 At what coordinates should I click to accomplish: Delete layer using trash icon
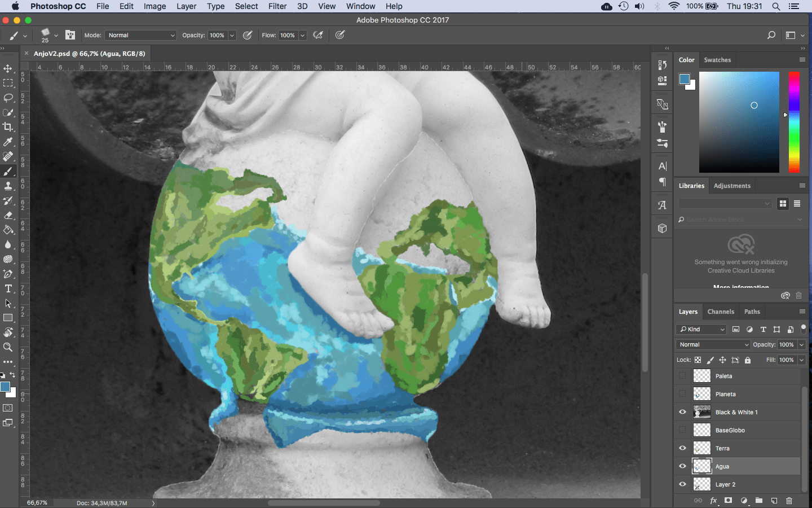[789, 501]
